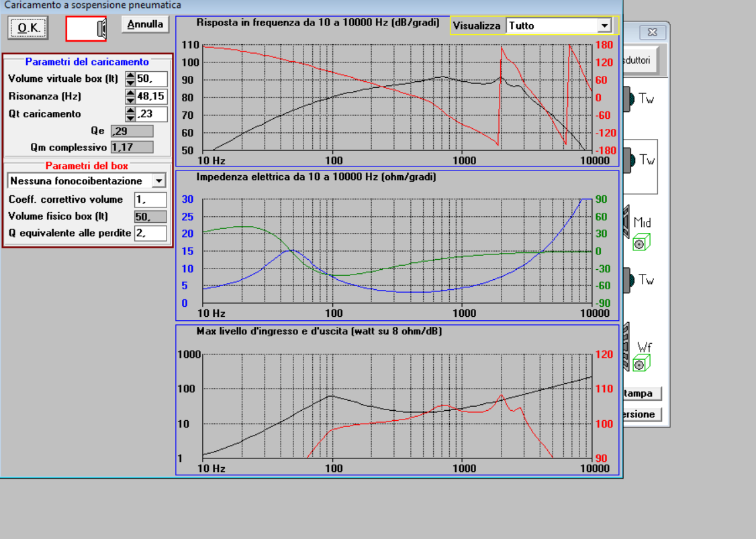Click the partly hidden 'ersione' button behind dialog
This screenshot has width=756, height=539.
click(643, 414)
